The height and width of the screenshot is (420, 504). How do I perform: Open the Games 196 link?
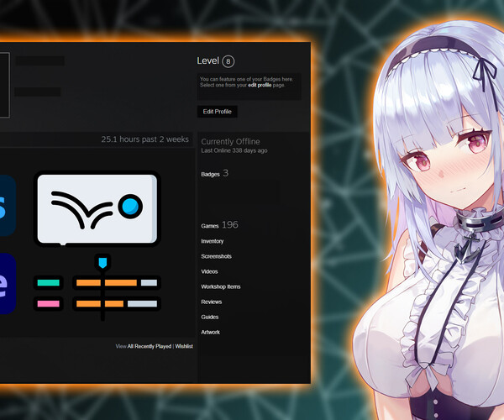tap(219, 225)
